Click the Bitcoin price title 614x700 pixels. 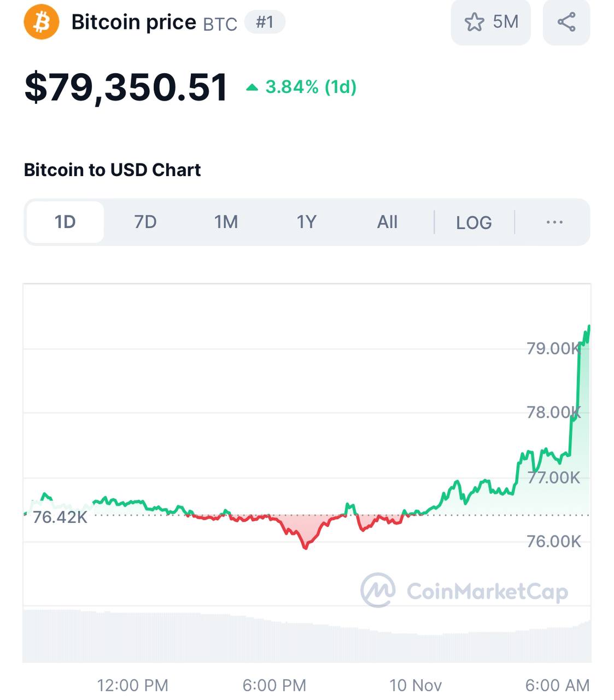pos(133,22)
